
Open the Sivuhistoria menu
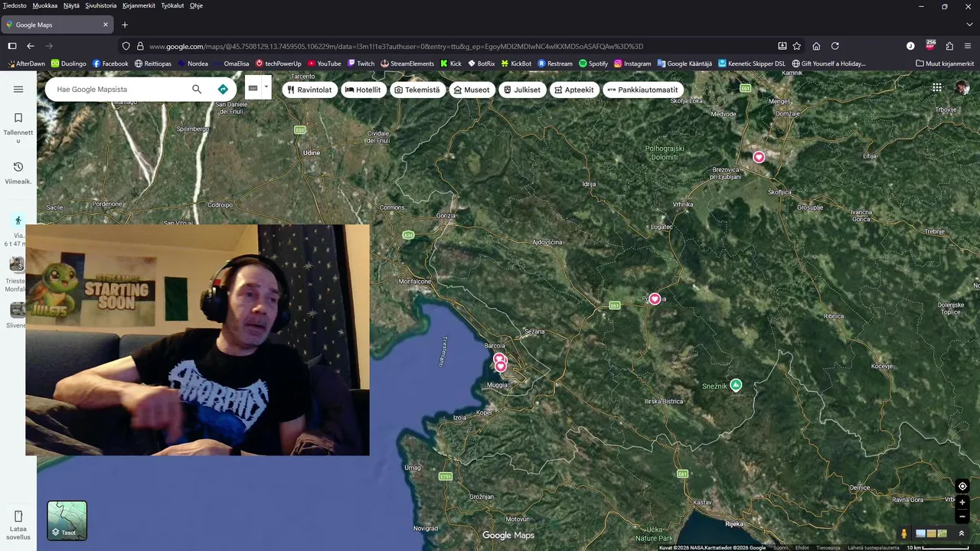[x=101, y=5]
